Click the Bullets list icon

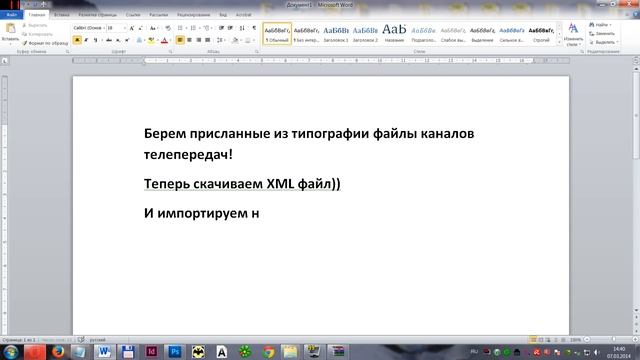coord(180,28)
